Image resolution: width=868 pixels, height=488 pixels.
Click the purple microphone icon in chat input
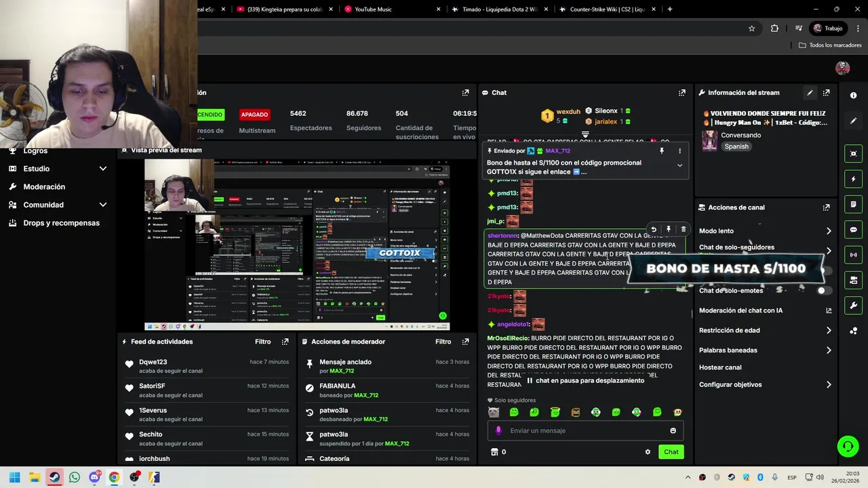498,430
